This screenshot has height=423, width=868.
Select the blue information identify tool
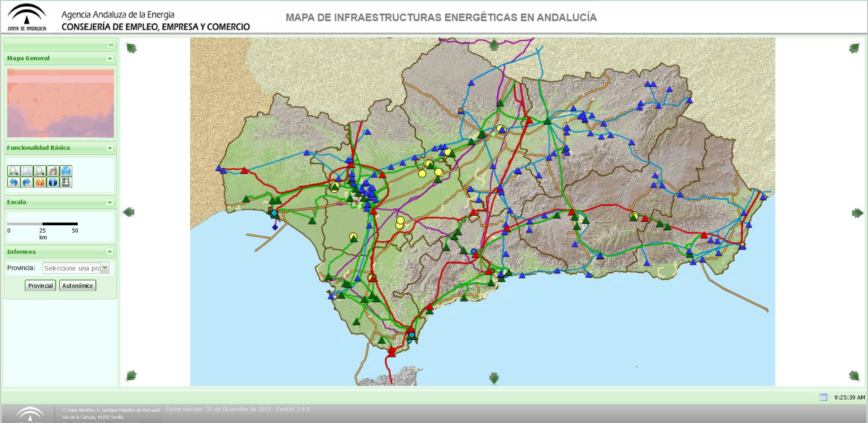(53, 182)
